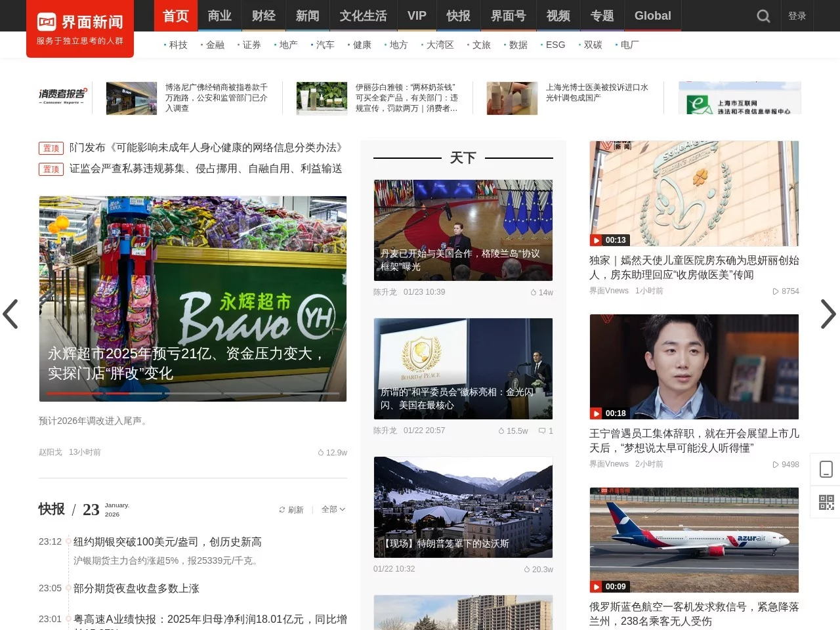
Task: Open the Davos 【现场】 video thumbnail
Action: (463, 507)
